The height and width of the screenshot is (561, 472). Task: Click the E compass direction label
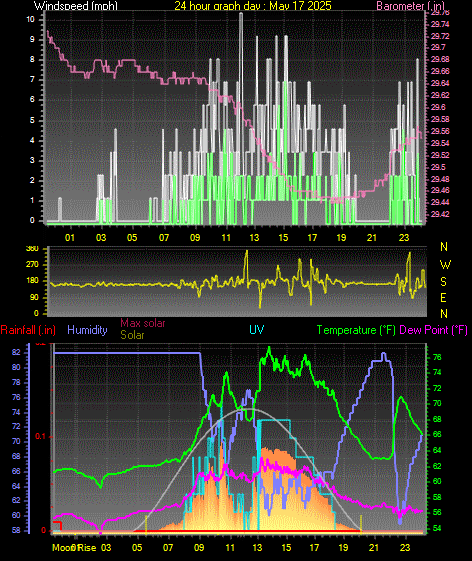click(443, 298)
